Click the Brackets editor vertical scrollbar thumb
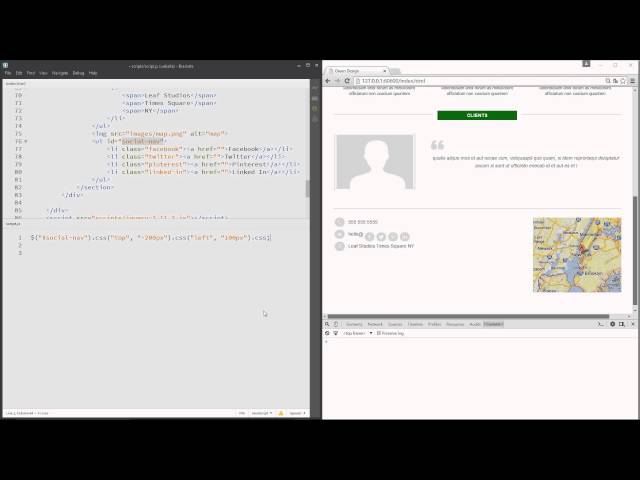This screenshot has height=480, width=640. point(307,189)
